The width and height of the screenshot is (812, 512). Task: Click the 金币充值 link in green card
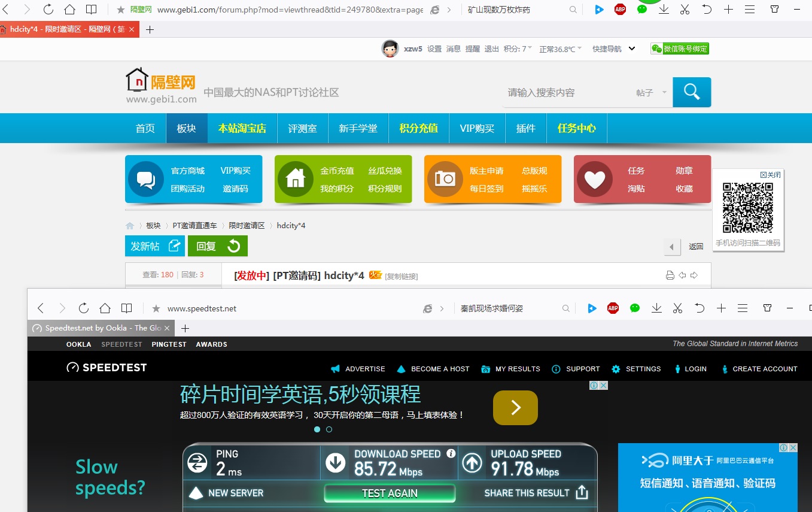[x=337, y=171]
